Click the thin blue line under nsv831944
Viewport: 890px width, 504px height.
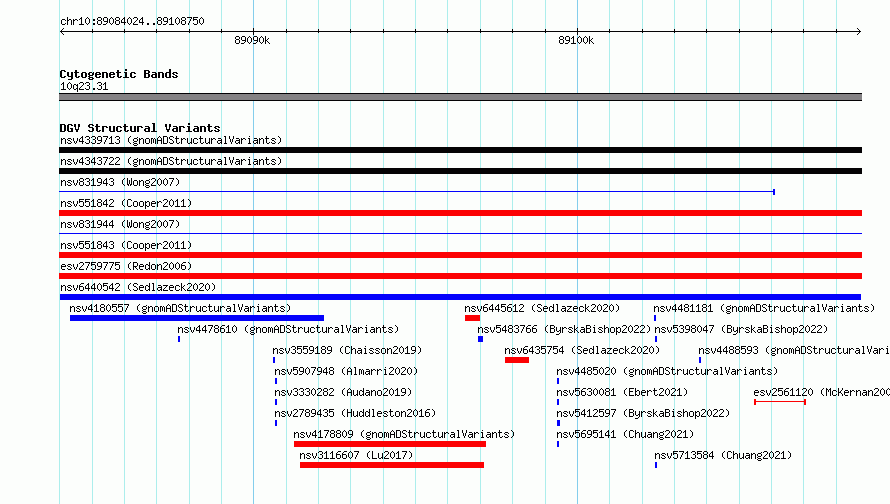460,234
